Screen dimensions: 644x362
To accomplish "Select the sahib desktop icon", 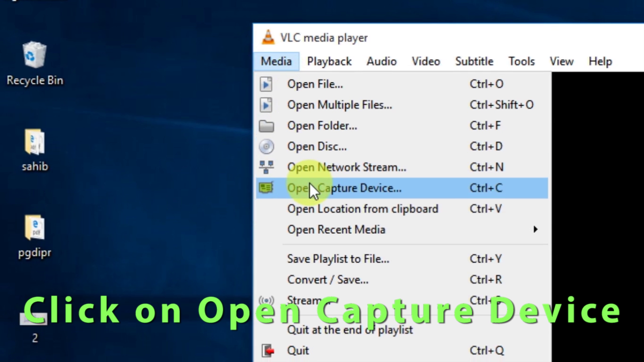I will tap(35, 150).
